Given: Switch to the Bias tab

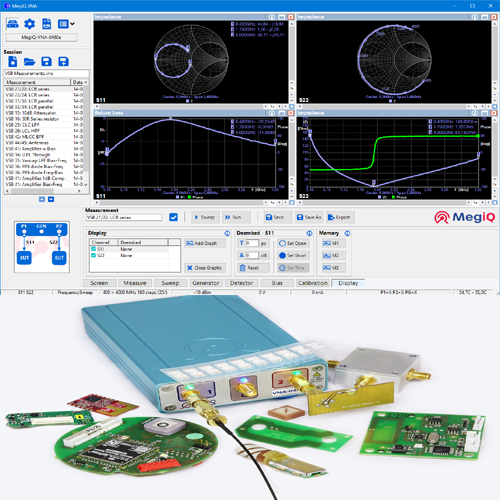Looking at the screenshot, I should point(277,283).
